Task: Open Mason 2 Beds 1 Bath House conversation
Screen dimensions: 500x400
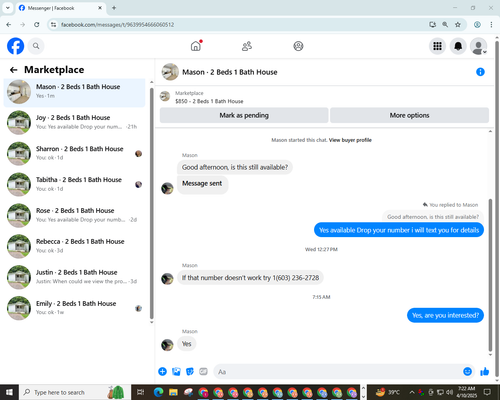Action: pos(75,92)
